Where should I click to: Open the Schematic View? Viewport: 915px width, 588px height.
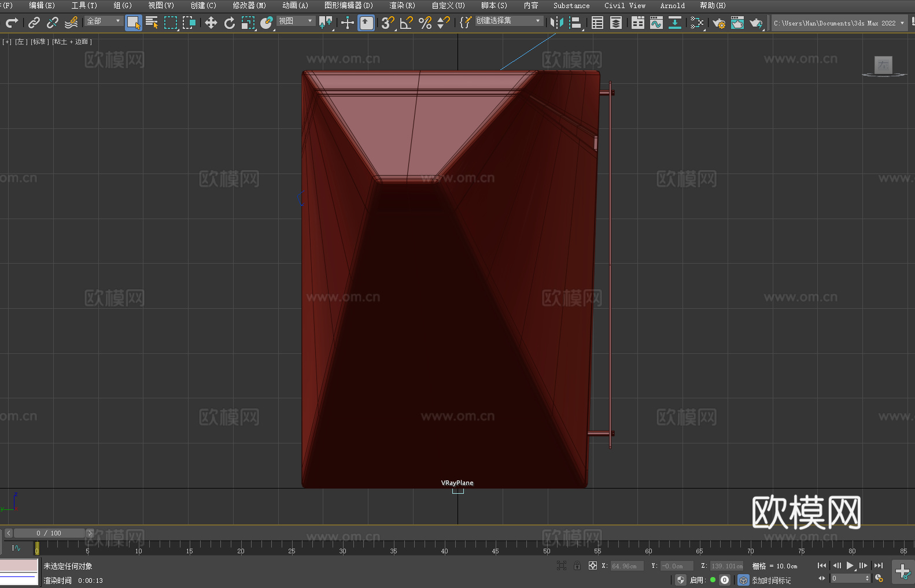pyautogui.click(x=697, y=23)
